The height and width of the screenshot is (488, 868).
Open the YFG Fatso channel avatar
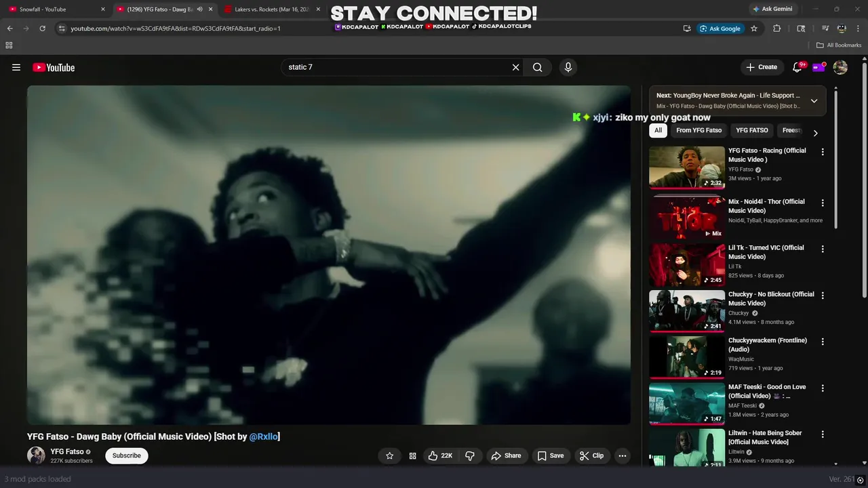(36, 455)
